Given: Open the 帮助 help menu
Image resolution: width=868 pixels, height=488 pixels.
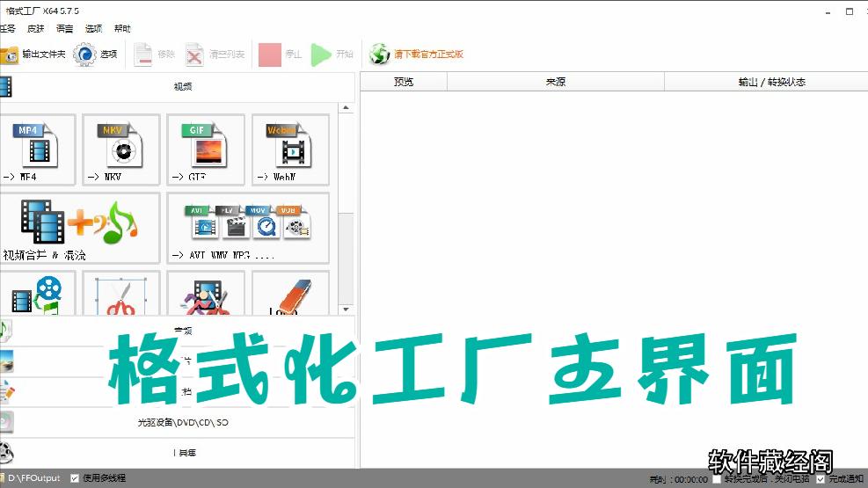Looking at the screenshot, I should point(122,29).
